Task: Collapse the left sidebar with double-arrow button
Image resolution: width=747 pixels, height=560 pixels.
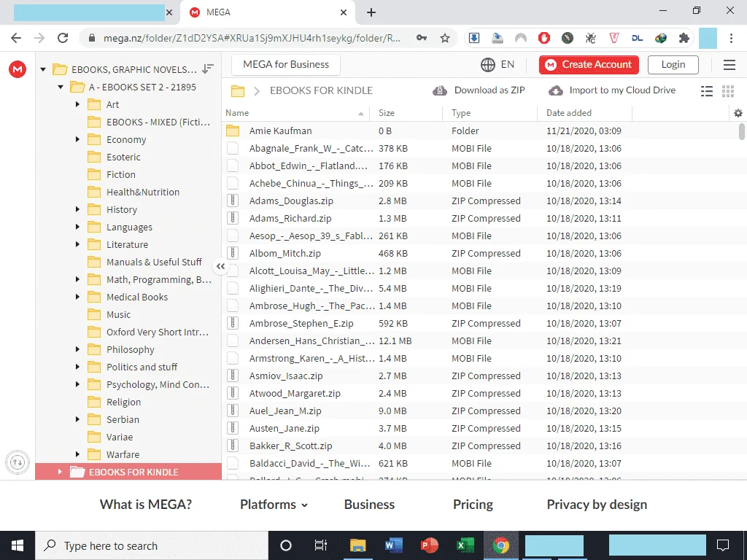Action: pyautogui.click(x=220, y=266)
